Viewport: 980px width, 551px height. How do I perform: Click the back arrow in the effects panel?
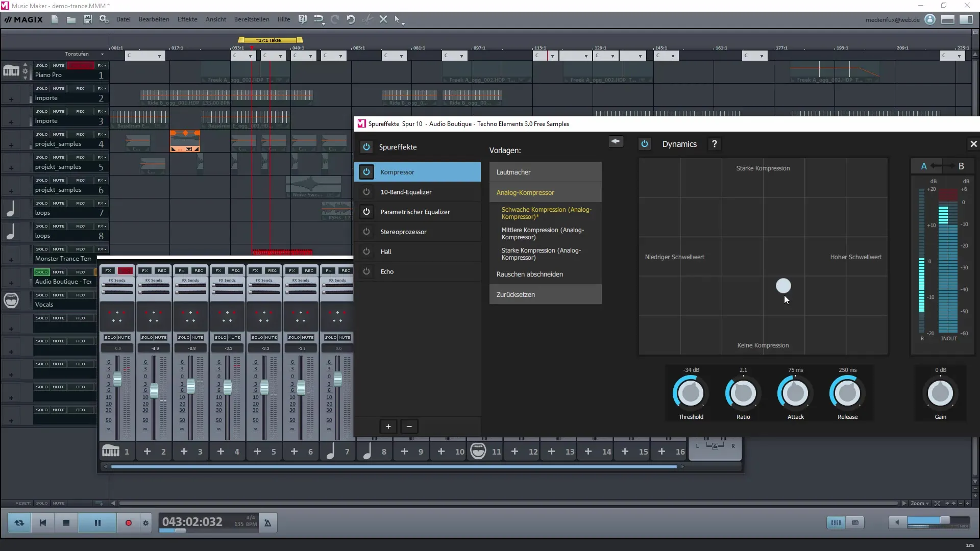616,141
